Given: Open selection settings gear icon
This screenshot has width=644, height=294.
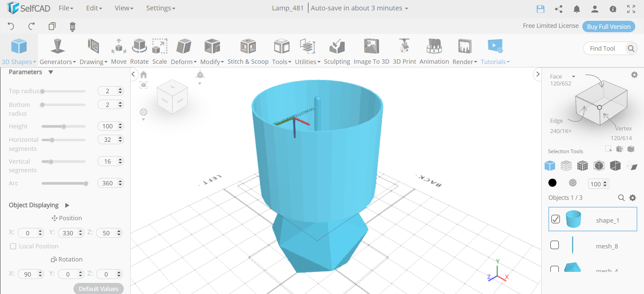Looking at the screenshot, I should click(x=634, y=75).
